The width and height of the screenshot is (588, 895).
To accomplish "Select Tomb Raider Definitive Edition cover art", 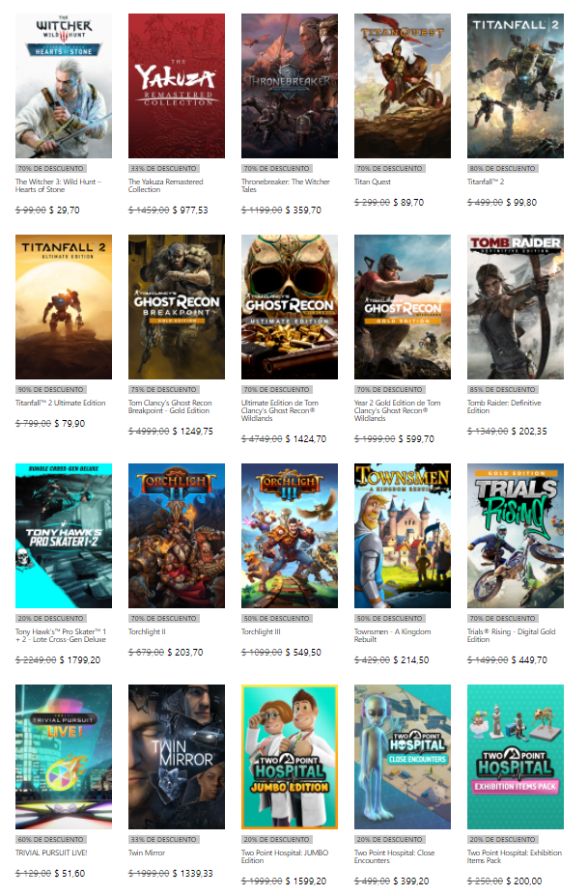I will [516, 307].
